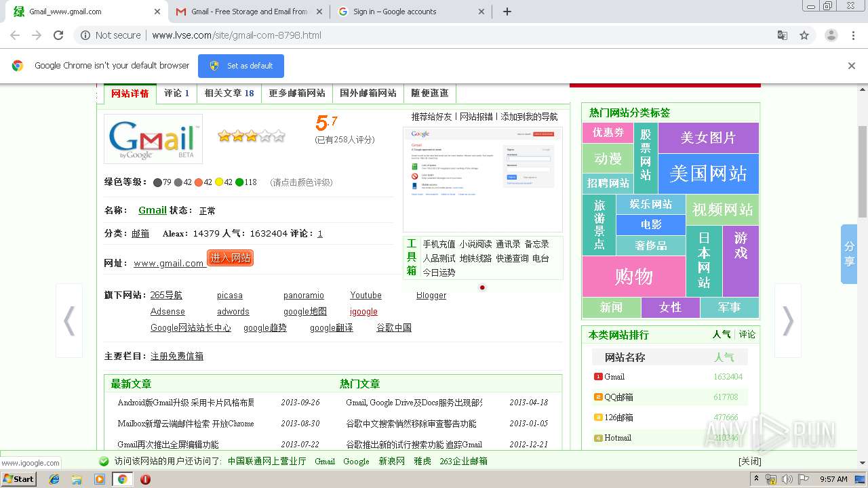Click the 美女图片 tag tile
Image resolution: width=868 pixels, height=488 pixels.
pos(708,138)
